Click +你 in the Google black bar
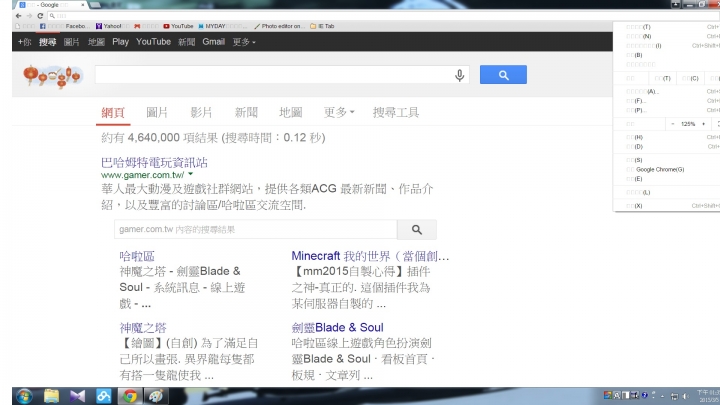Screen dimensions: 720x405 [x=24, y=42]
